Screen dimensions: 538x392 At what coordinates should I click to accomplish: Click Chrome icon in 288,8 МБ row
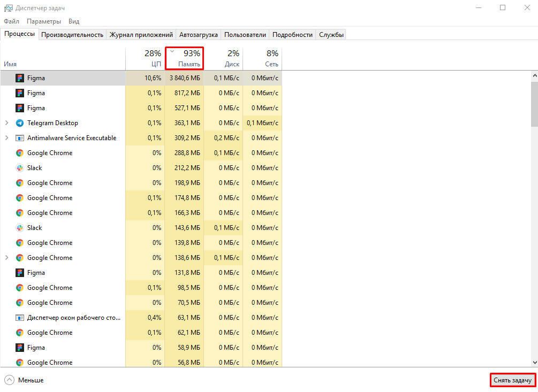point(20,153)
